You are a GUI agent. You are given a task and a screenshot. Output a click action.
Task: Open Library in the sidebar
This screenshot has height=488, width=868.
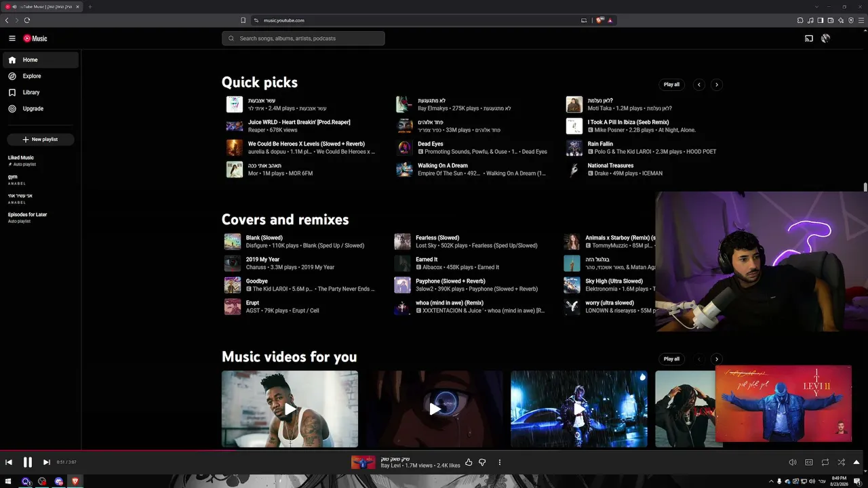(x=41, y=92)
